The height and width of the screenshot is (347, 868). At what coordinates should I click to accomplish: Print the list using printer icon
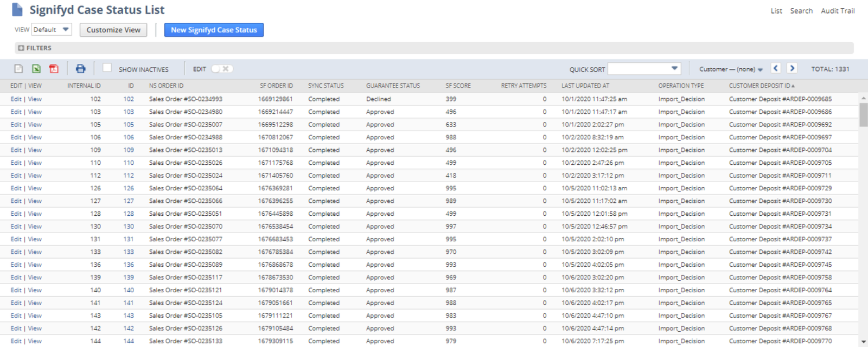click(80, 69)
